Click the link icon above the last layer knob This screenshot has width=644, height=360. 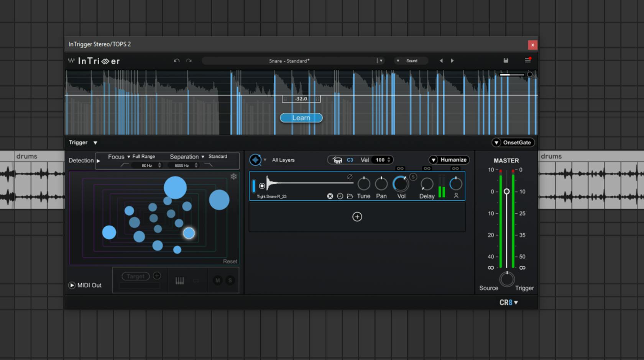click(455, 169)
